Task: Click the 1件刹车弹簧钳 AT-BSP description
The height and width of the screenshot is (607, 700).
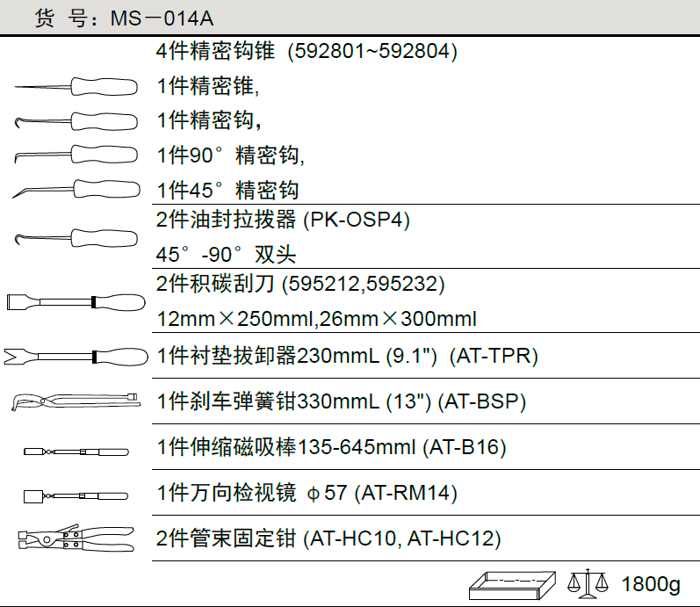Action: pyautogui.click(x=341, y=402)
